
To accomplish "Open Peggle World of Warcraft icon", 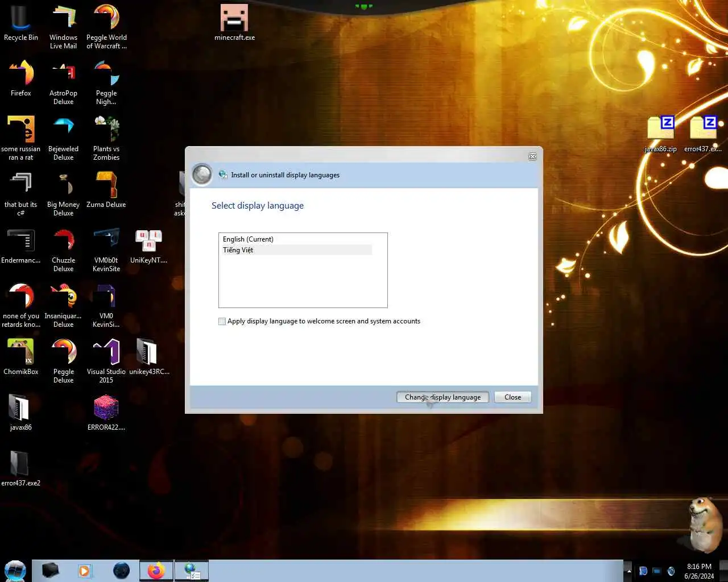I will pyautogui.click(x=106, y=27).
